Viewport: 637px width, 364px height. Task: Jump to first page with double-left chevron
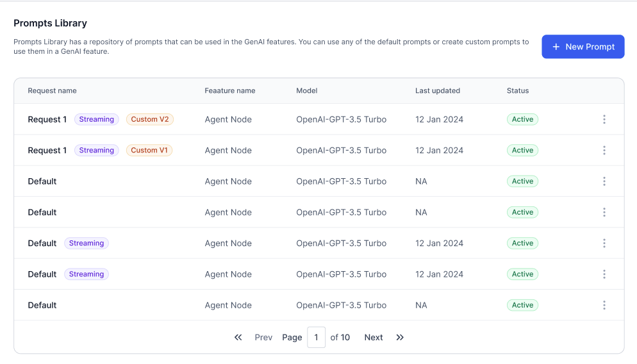(x=238, y=337)
